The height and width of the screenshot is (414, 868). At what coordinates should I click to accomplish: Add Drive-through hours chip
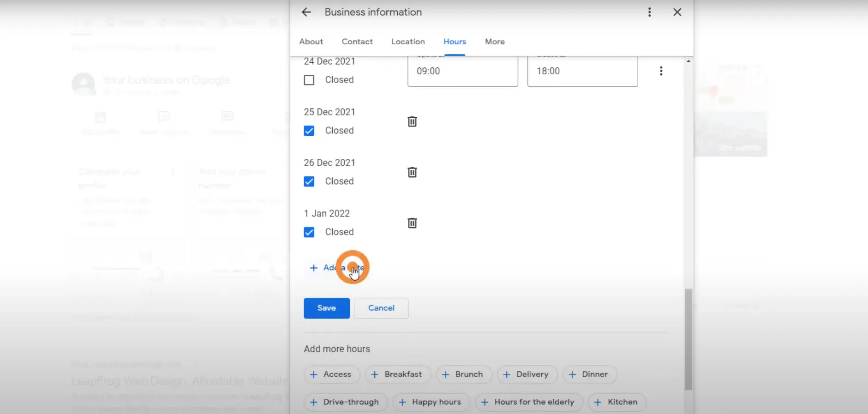(346, 402)
